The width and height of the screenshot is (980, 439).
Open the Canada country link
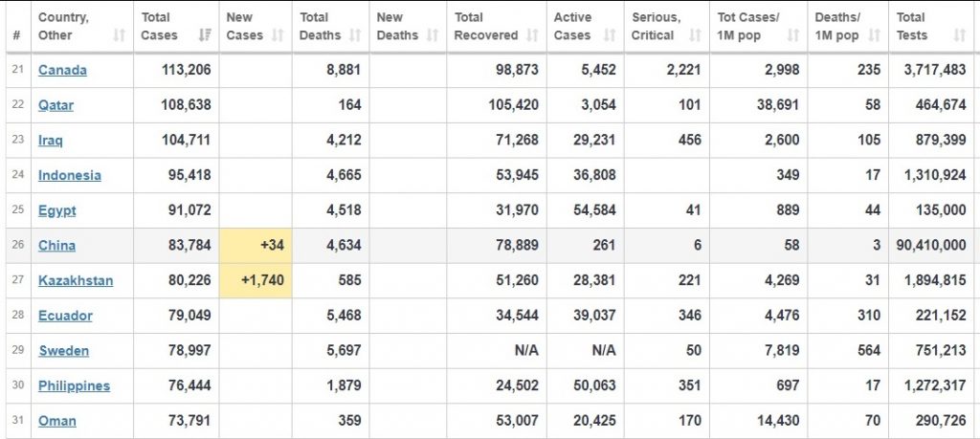coord(62,70)
